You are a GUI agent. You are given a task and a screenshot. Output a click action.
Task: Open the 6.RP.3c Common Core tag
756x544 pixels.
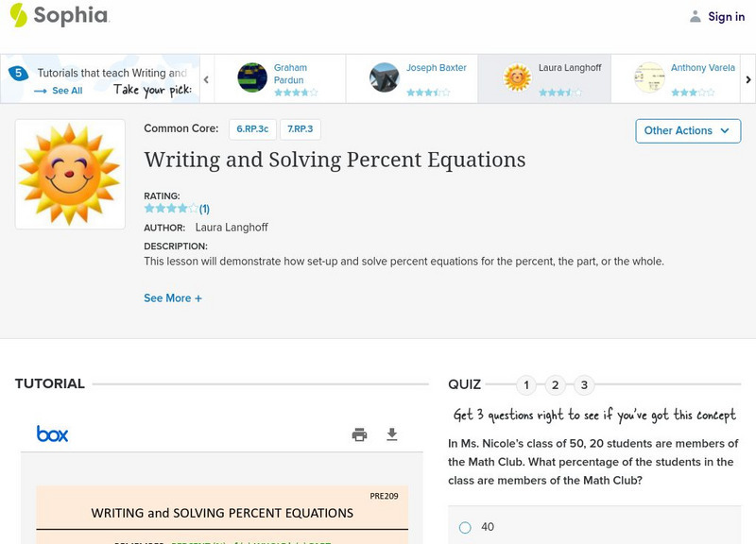click(x=251, y=128)
